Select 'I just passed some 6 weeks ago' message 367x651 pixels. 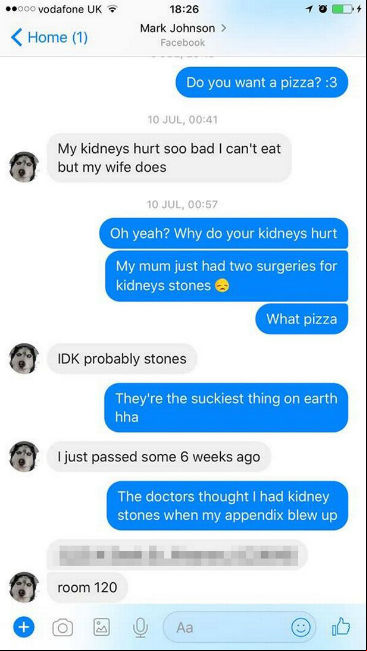(159, 457)
